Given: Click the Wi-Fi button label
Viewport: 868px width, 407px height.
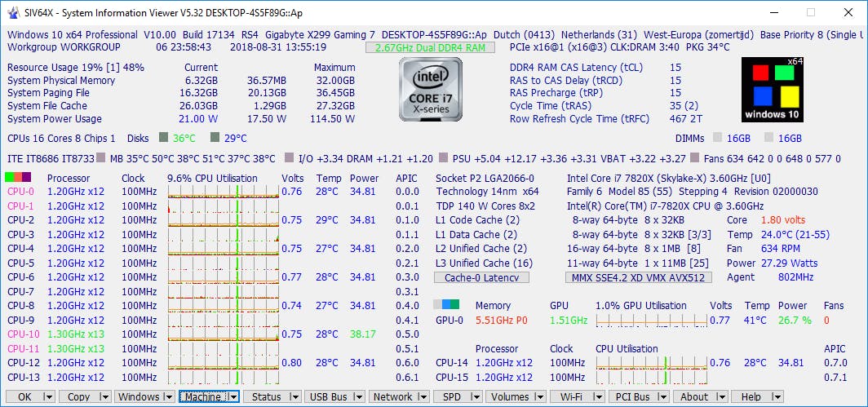Looking at the screenshot, I should click(572, 397).
